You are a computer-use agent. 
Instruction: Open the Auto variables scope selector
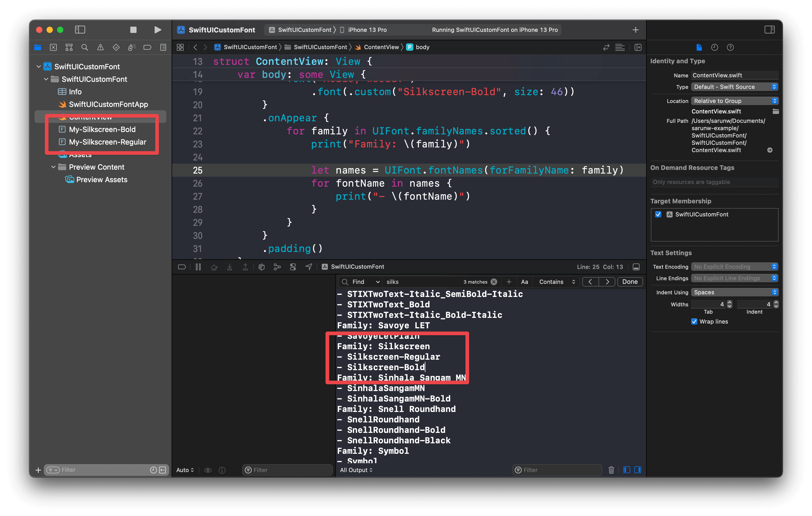[185, 470]
